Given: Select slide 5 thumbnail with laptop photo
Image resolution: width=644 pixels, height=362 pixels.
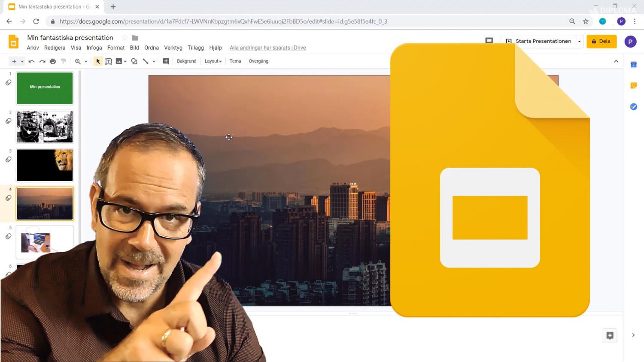Looking at the screenshot, I should click(x=45, y=242).
